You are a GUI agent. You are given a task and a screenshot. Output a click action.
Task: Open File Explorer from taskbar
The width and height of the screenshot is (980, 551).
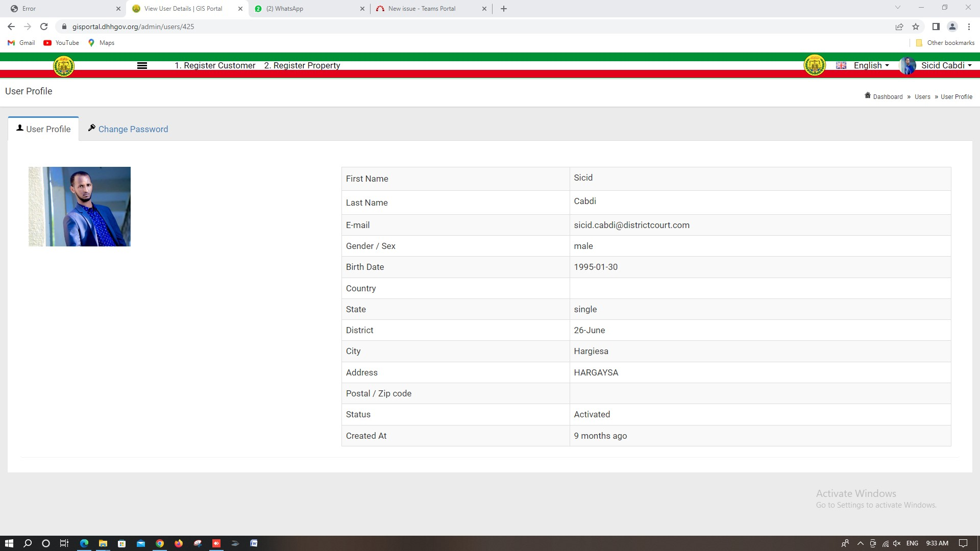pyautogui.click(x=103, y=543)
